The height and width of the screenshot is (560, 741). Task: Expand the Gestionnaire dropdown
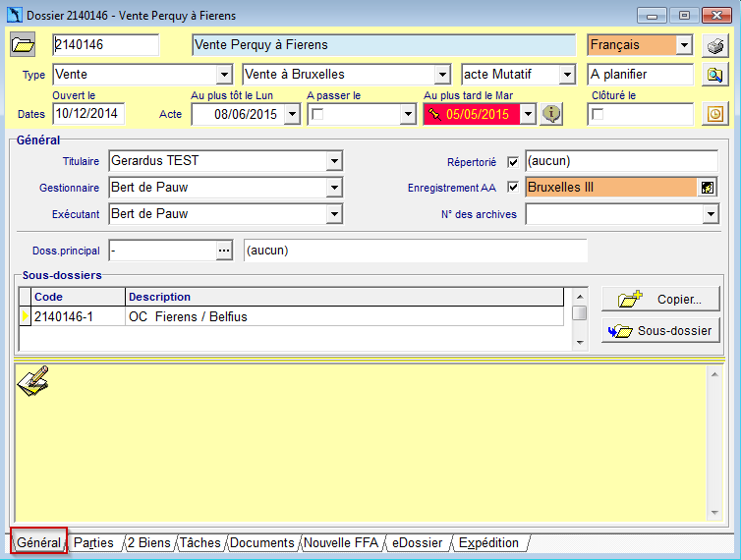click(334, 188)
